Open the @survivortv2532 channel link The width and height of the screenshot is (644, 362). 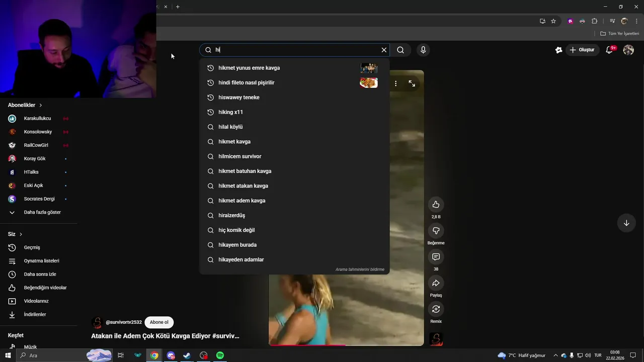pyautogui.click(x=124, y=322)
